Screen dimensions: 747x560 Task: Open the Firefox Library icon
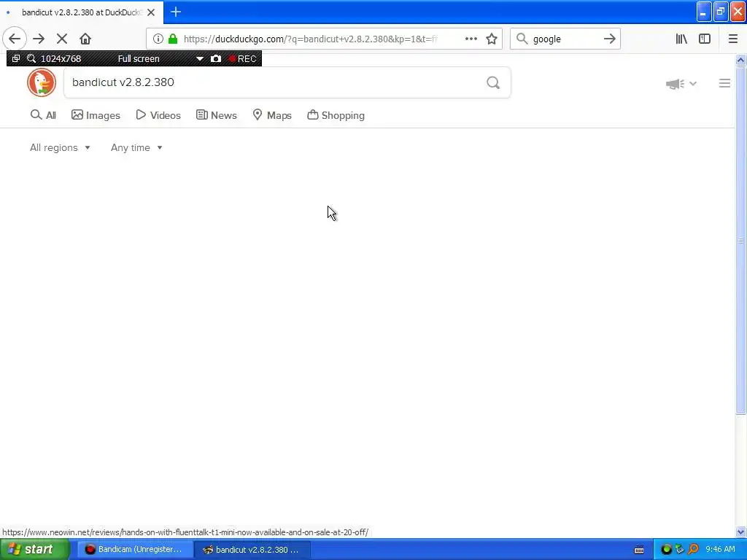coord(681,39)
